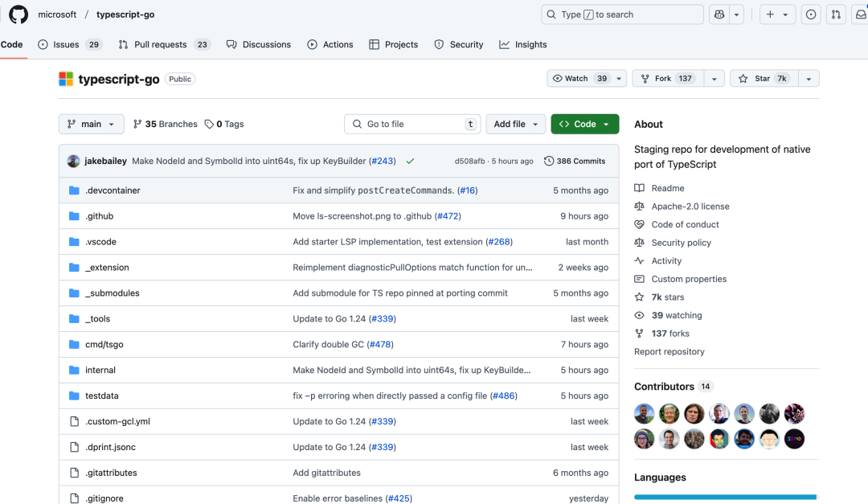Click the Go to file search field

pos(412,124)
